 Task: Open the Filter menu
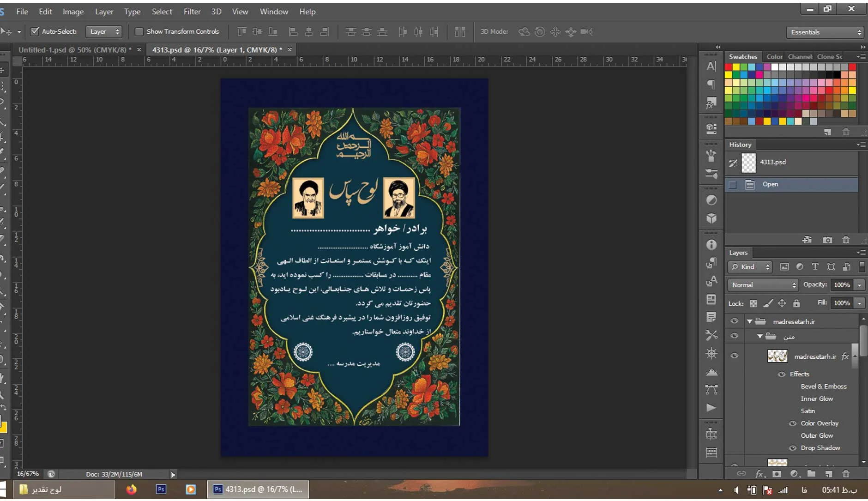point(192,12)
